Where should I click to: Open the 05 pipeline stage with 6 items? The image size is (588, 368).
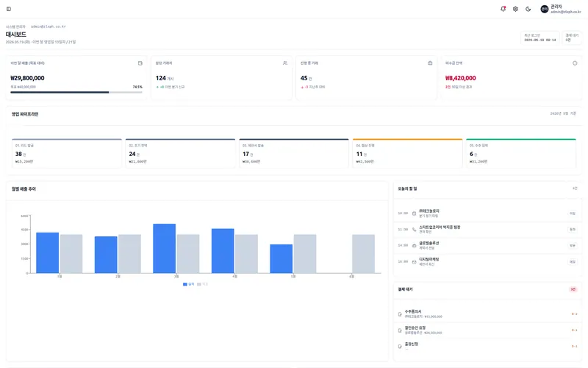click(x=521, y=153)
